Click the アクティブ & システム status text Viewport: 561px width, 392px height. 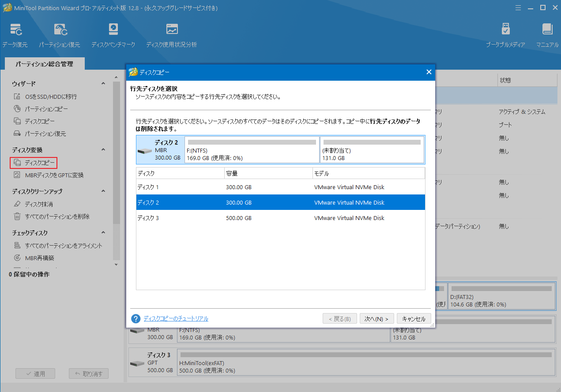pyautogui.click(x=522, y=112)
